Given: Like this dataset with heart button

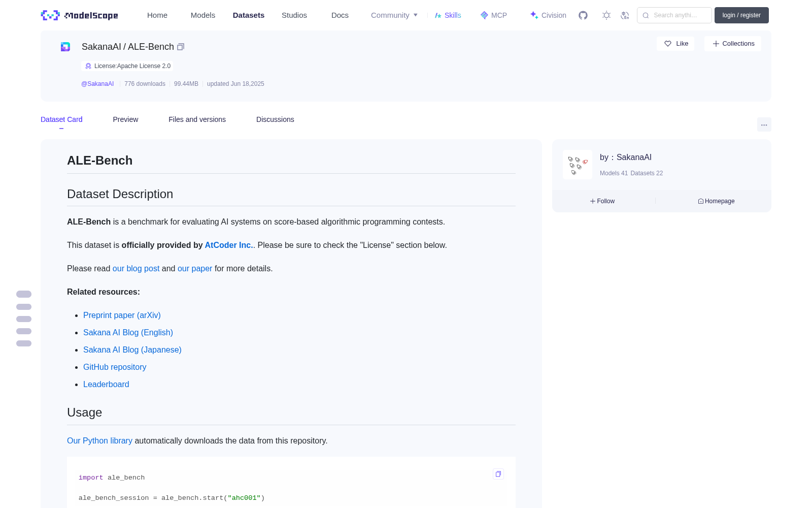Looking at the screenshot, I should tap(675, 44).
